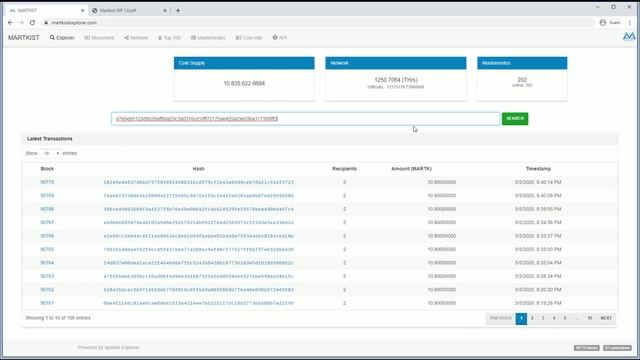Go to page 10 in pagination

590,318
